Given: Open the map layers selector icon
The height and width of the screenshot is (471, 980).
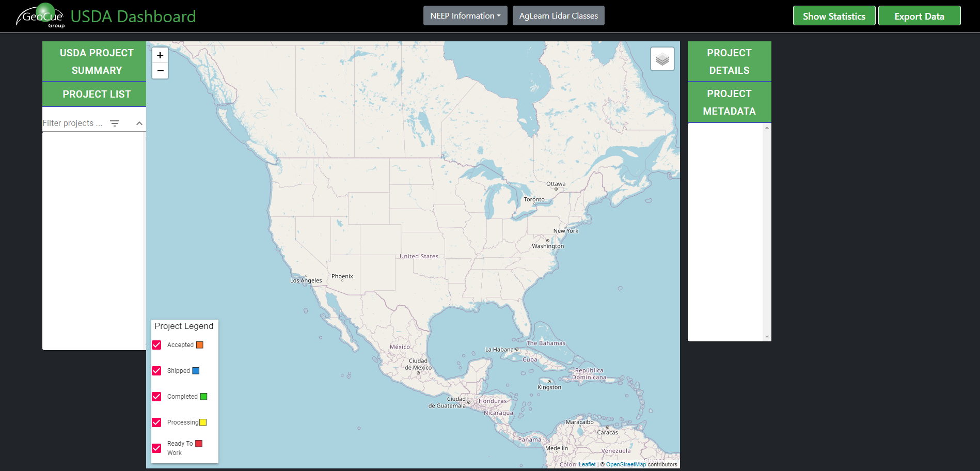Looking at the screenshot, I should pos(662,59).
